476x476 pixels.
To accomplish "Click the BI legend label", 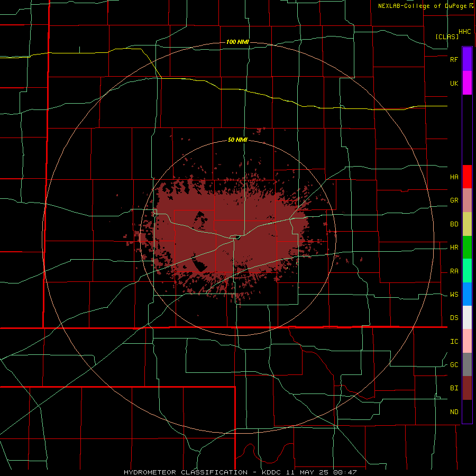I will [x=454, y=388].
